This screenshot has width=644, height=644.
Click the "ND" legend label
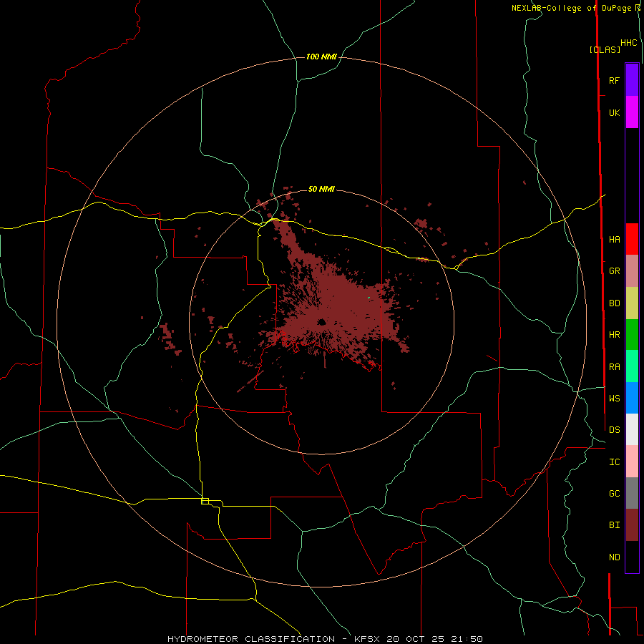pos(614,557)
